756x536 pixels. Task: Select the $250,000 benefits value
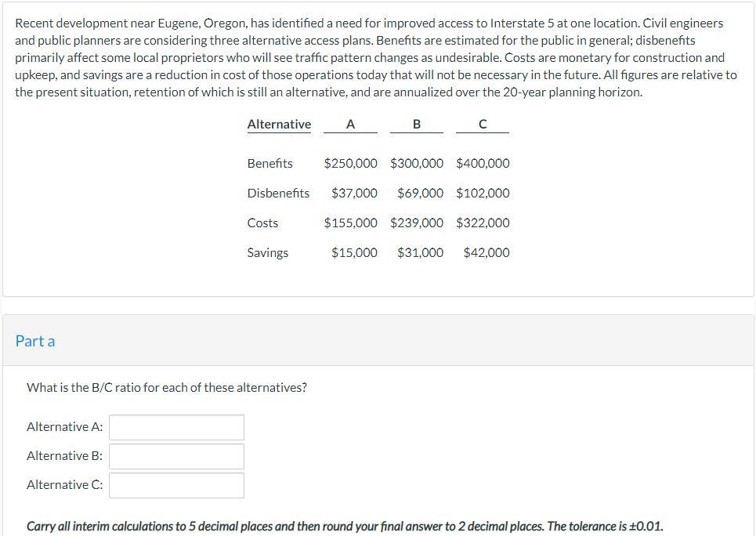(349, 163)
